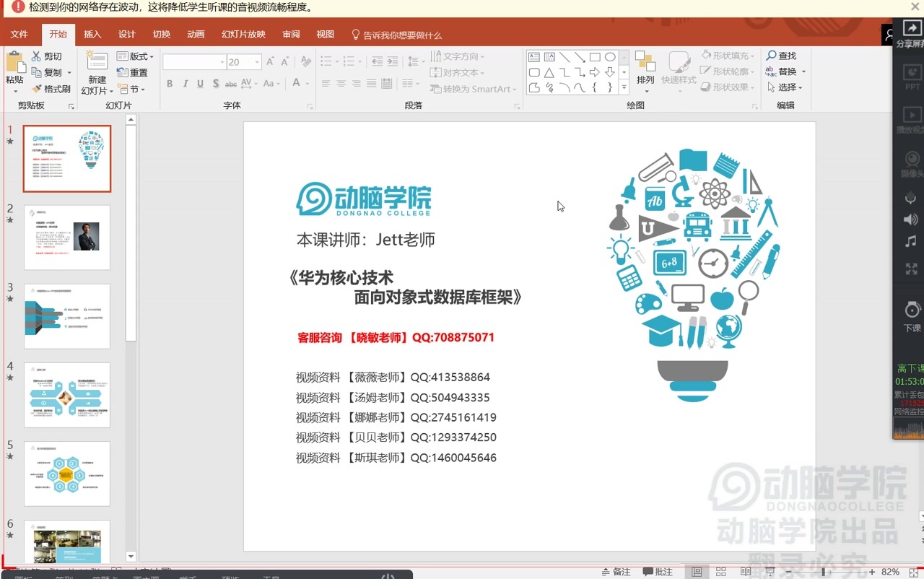Expand the shapes gallery More arrow
924x579 pixels.
coord(624,88)
